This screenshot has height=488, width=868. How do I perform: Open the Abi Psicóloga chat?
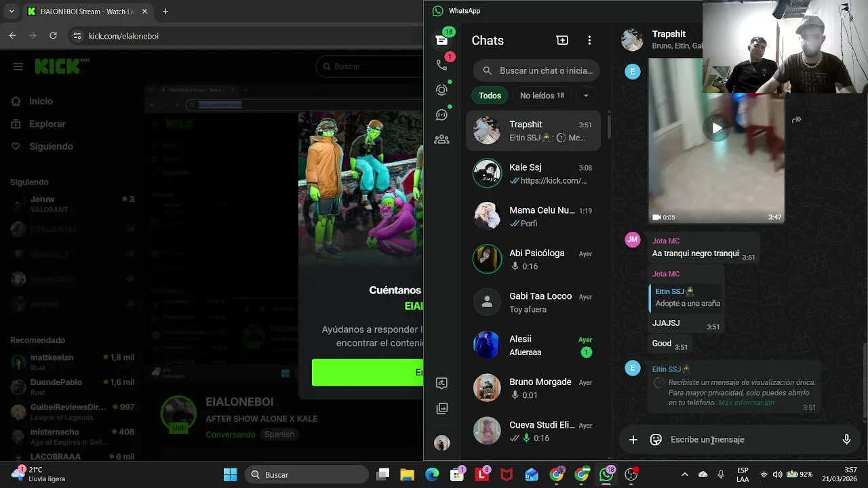[x=533, y=259]
